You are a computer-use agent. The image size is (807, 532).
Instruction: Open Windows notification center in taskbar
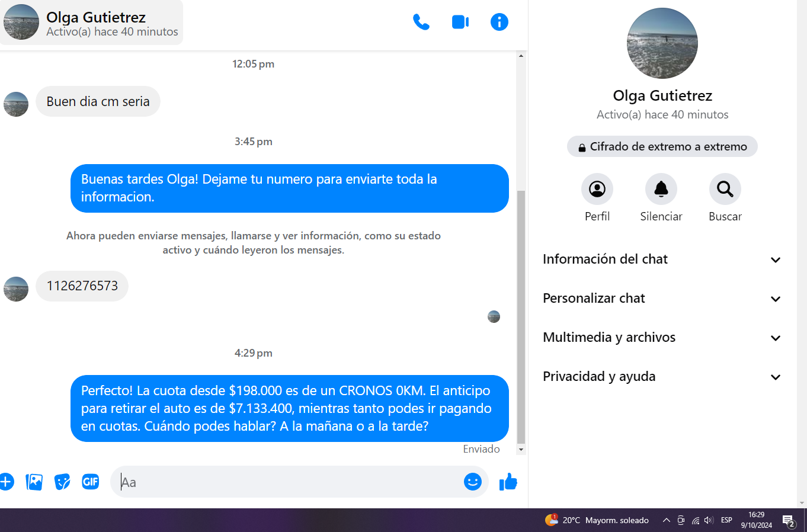point(789,521)
